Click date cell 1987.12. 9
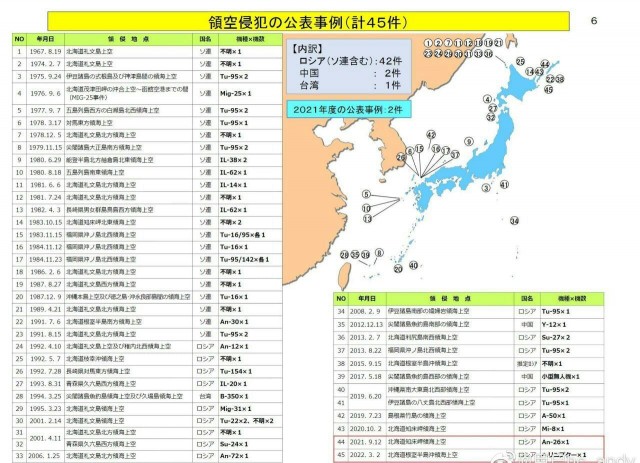 (45, 297)
